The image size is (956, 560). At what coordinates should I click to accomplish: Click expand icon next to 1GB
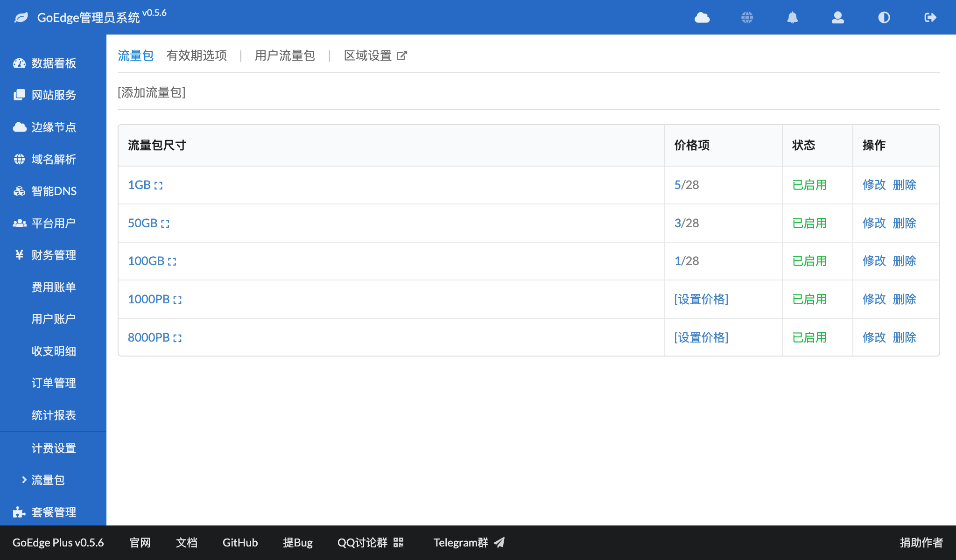159,186
